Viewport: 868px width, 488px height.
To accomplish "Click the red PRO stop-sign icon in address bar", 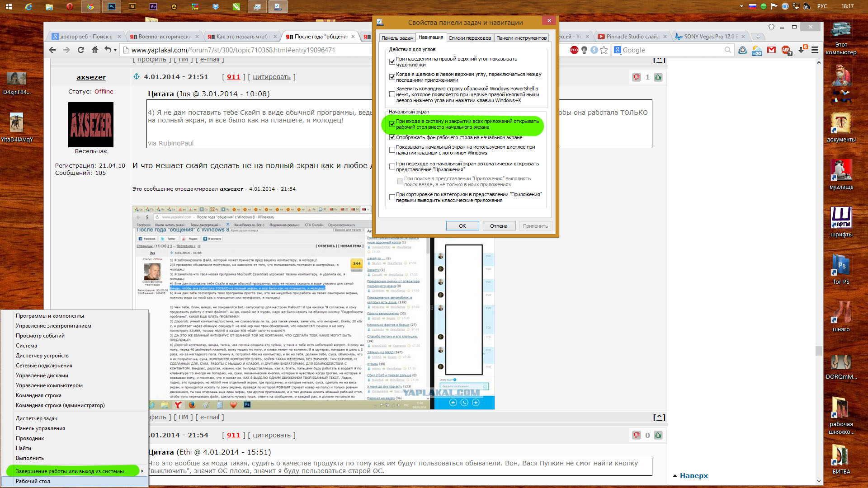I will (x=574, y=50).
